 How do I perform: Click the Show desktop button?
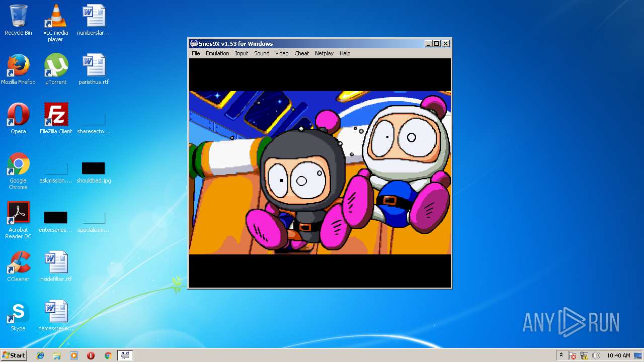(638, 355)
